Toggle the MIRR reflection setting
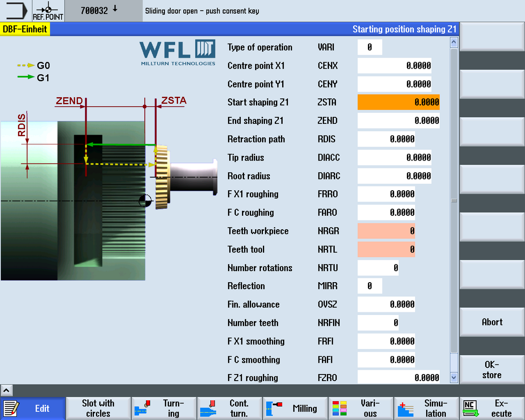This screenshot has width=525, height=420. pyautogui.click(x=370, y=286)
